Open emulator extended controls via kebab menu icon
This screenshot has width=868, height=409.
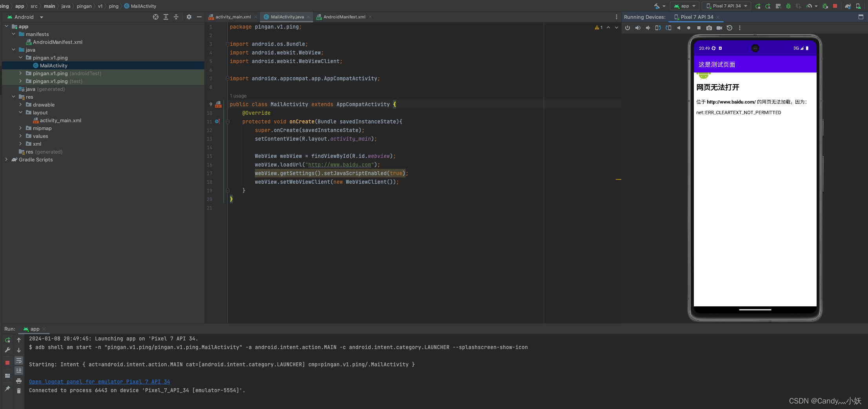pyautogui.click(x=740, y=28)
